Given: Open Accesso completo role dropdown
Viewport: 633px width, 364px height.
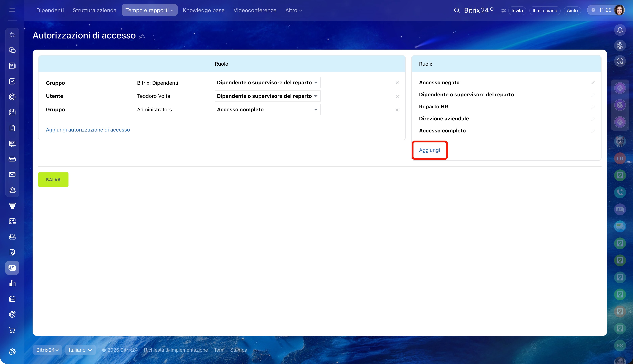Looking at the screenshot, I should tap(267, 109).
